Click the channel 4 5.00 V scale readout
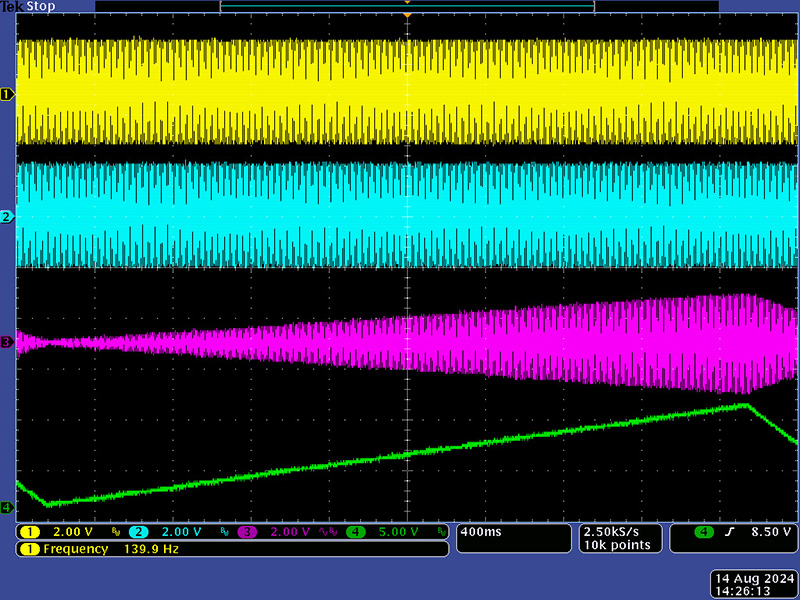The height and width of the screenshot is (600, 800). (x=398, y=532)
